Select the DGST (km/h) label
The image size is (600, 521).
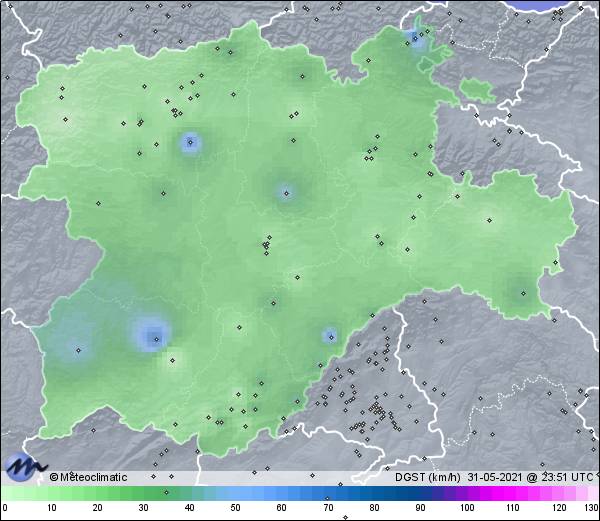(x=428, y=477)
